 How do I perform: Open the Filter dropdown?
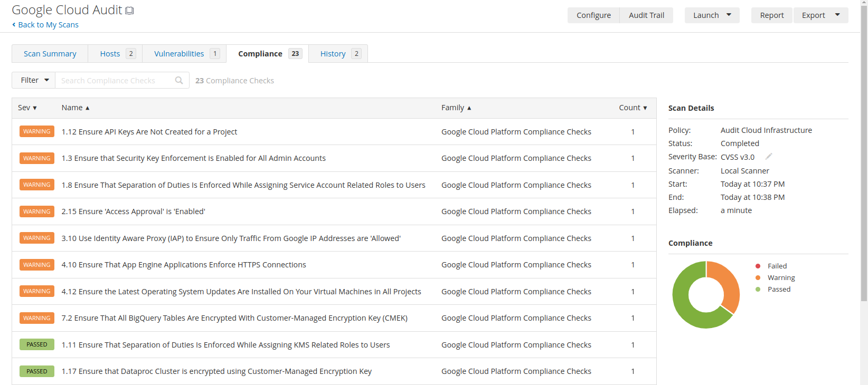point(34,80)
